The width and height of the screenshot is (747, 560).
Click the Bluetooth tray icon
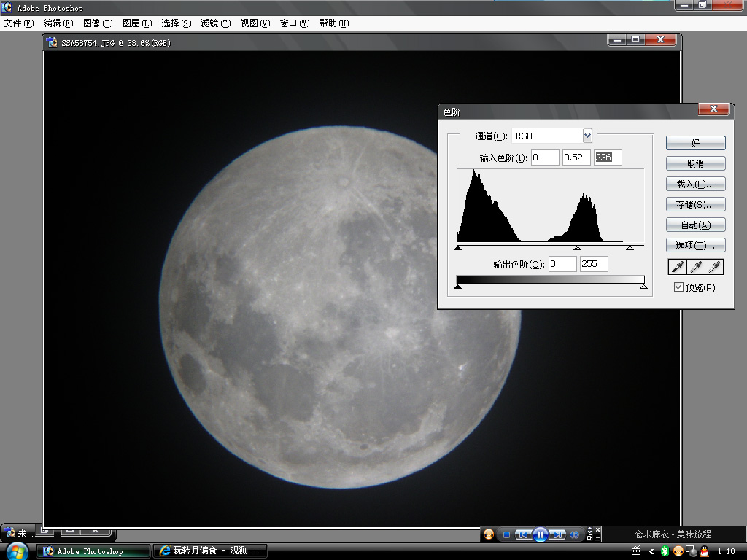point(665,551)
